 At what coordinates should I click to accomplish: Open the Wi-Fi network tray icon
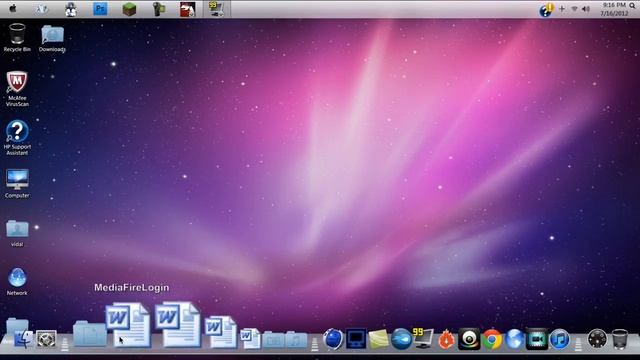[574, 9]
